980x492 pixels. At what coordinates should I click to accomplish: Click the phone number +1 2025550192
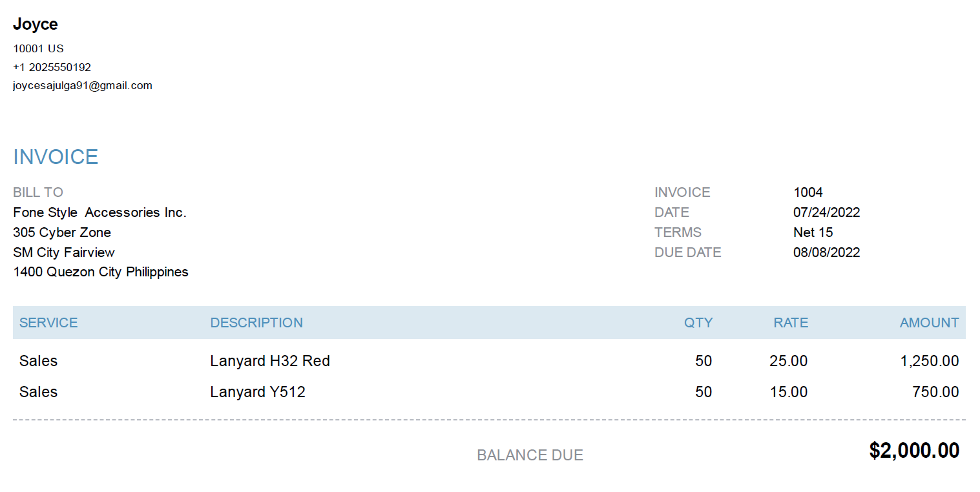point(52,67)
